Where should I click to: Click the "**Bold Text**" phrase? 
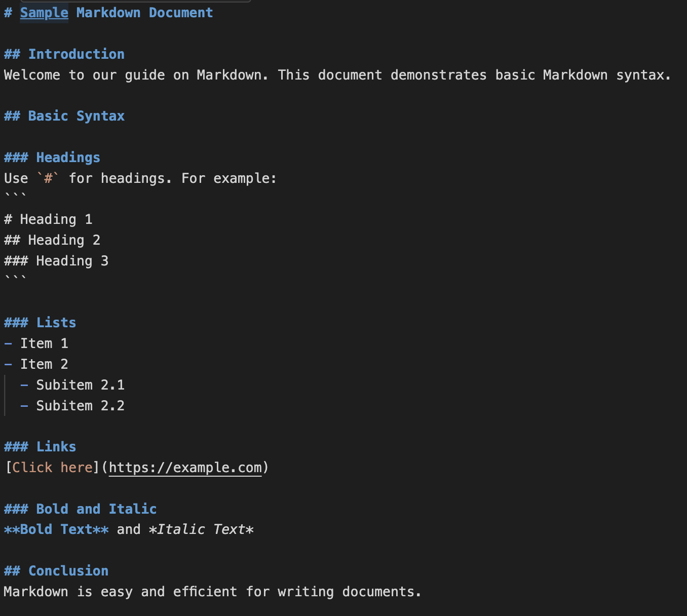(56, 529)
